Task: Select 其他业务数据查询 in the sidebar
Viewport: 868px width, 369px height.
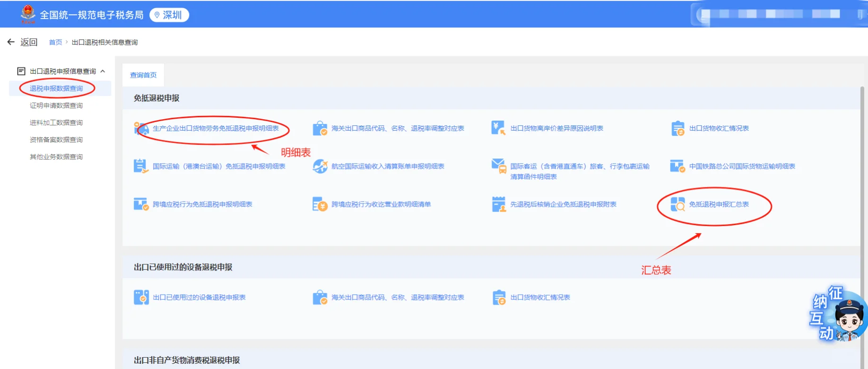Action: tap(56, 157)
